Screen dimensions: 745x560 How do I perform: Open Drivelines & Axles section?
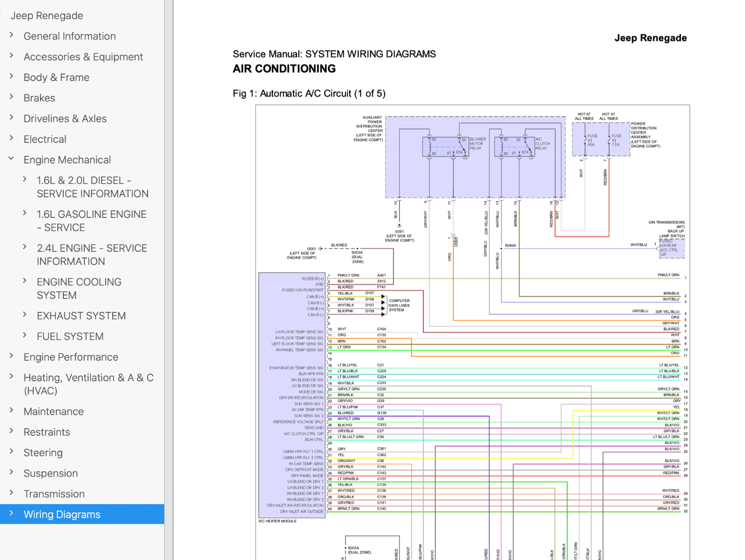tap(65, 119)
